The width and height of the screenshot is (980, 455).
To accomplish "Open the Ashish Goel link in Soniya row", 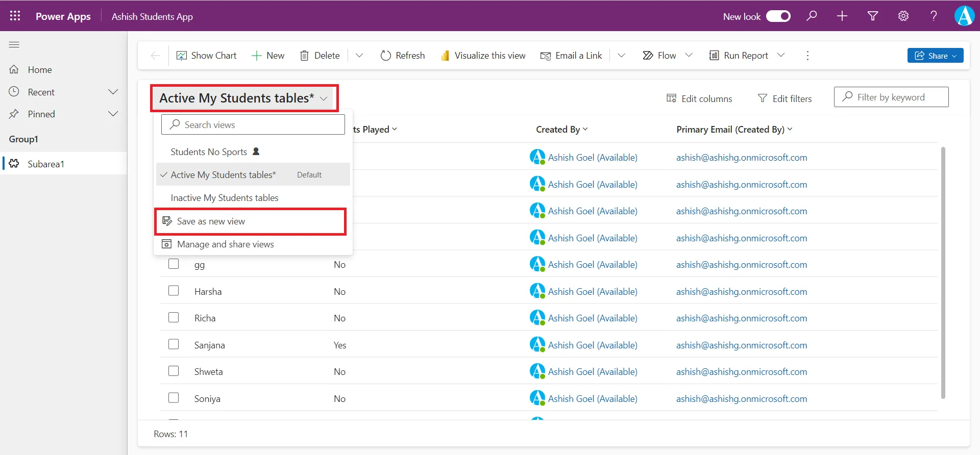I will point(593,398).
